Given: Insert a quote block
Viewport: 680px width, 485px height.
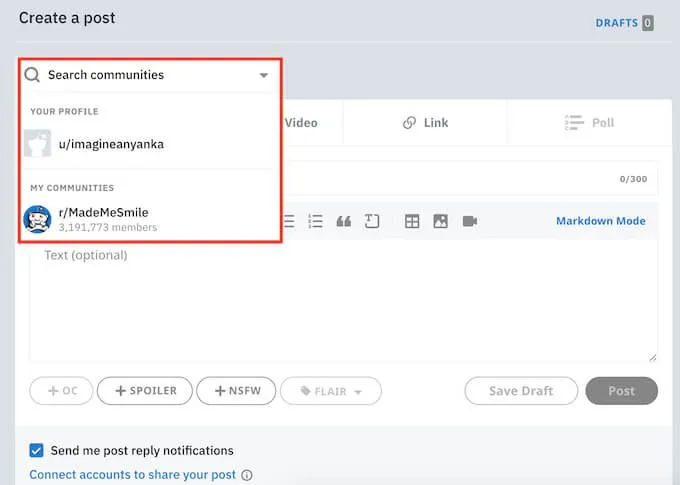Looking at the screenshot, I should click(343, 221).
